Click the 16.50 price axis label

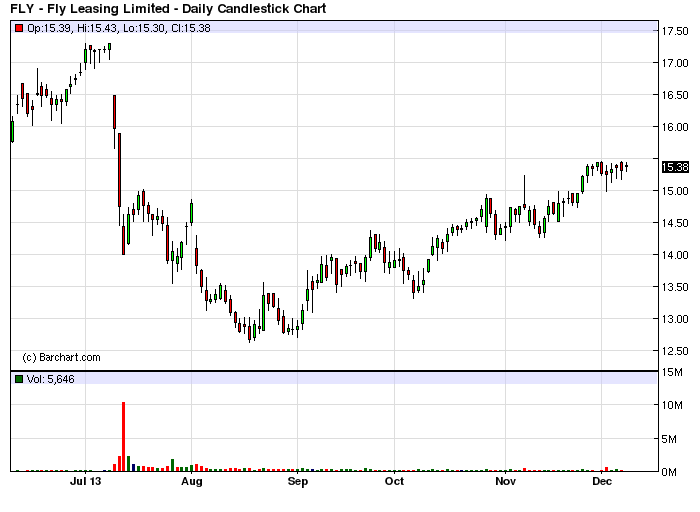(675, 95)
